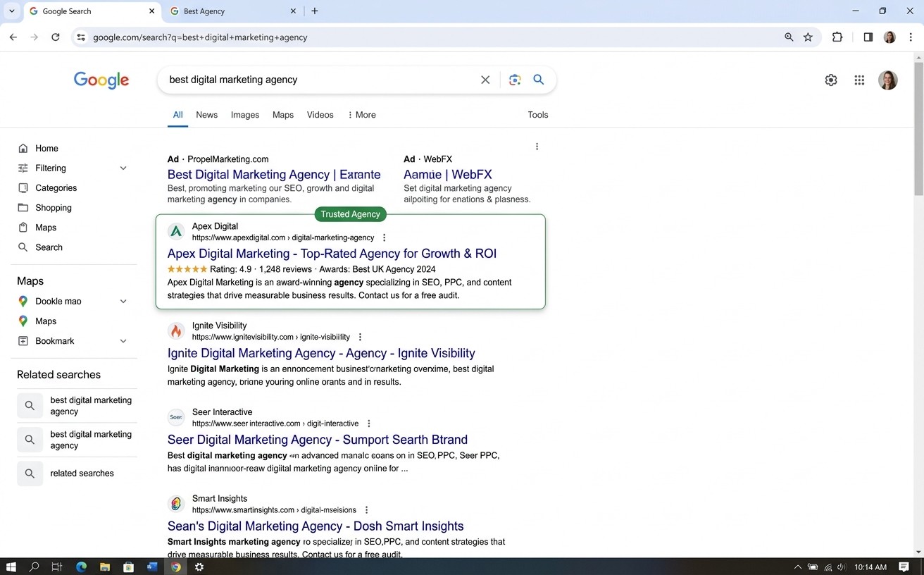Close the Best Agency tab
The height and width of the screenshot is (575, 924).
pyautogui.click(x=294, y=11)
